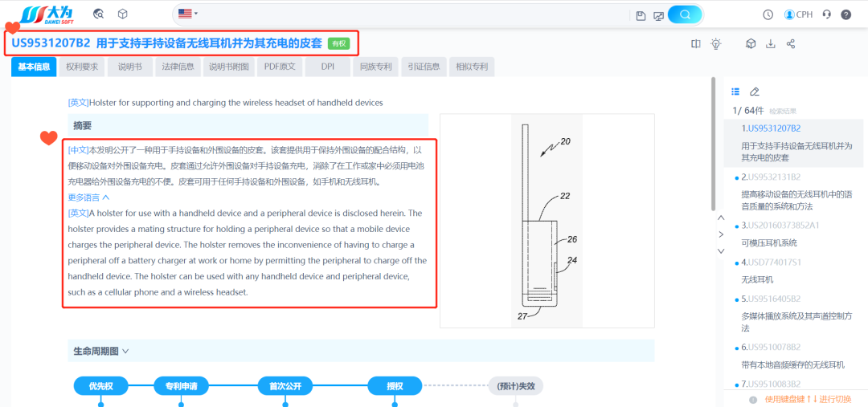Viewport: 868px width, 407px height.
Task: Switch to the 基本信息 tab
Action: click(34, 67)
